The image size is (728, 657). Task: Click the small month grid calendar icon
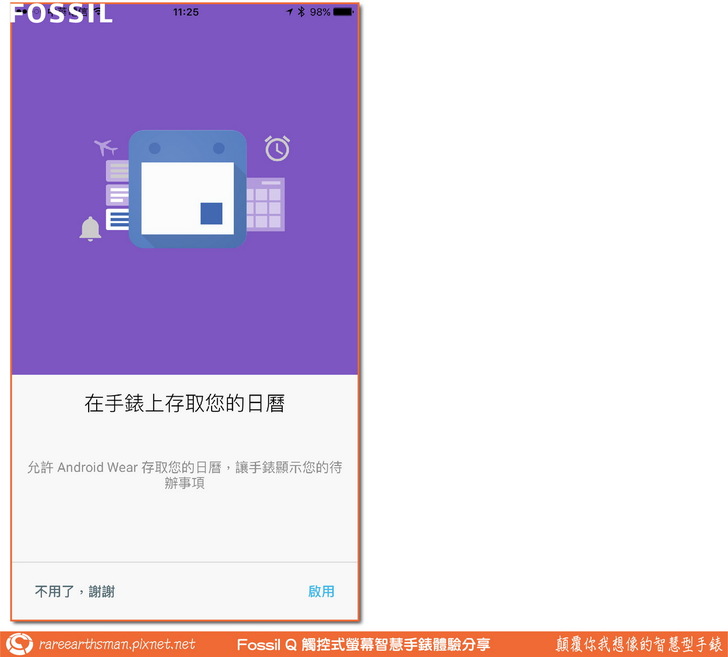[266, 204]
